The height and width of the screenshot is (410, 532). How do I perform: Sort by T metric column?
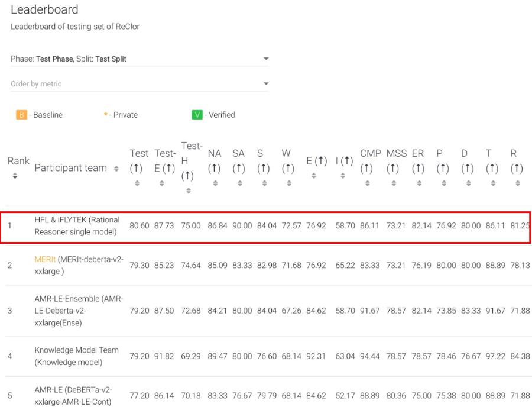tap(493, 183)
